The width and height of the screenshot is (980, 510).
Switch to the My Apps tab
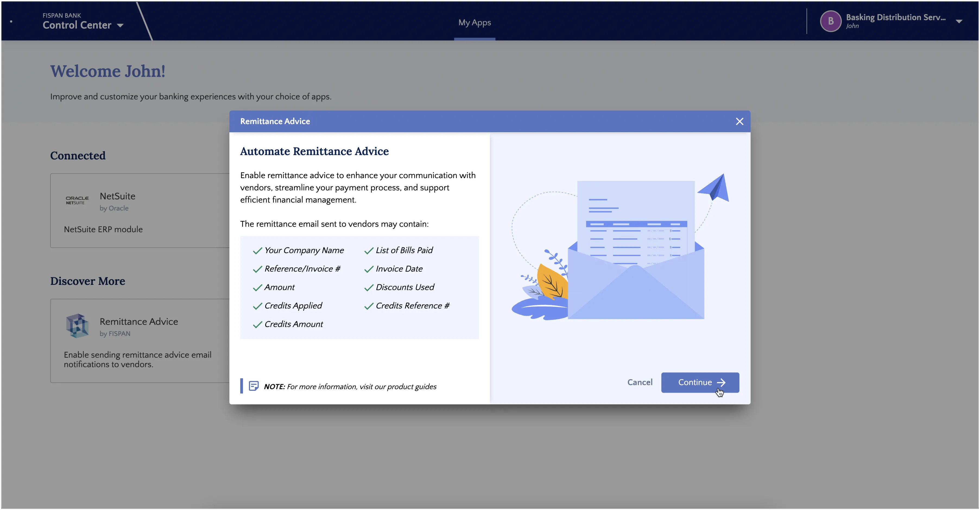(475, 23)
